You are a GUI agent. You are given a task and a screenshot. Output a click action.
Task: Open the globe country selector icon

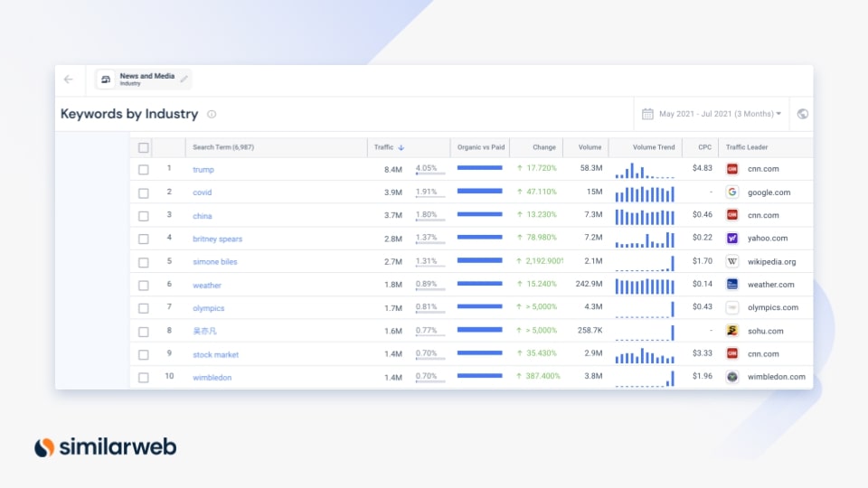pos(803,114)
